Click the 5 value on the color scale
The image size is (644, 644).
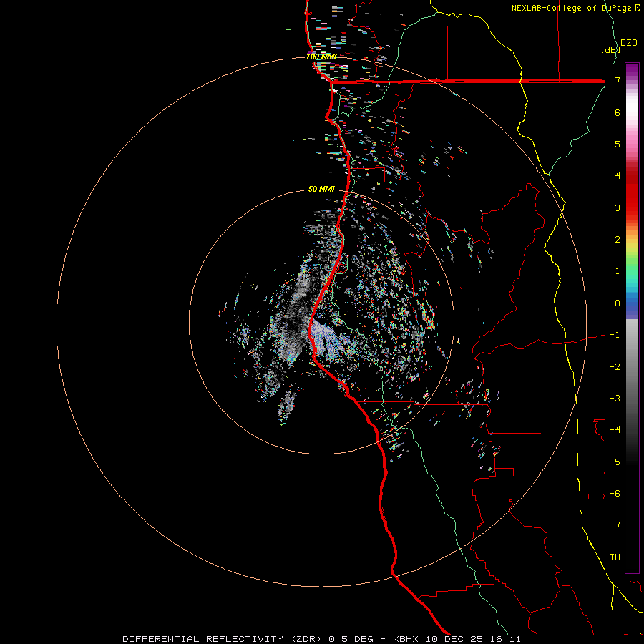[x=618, y=144]
